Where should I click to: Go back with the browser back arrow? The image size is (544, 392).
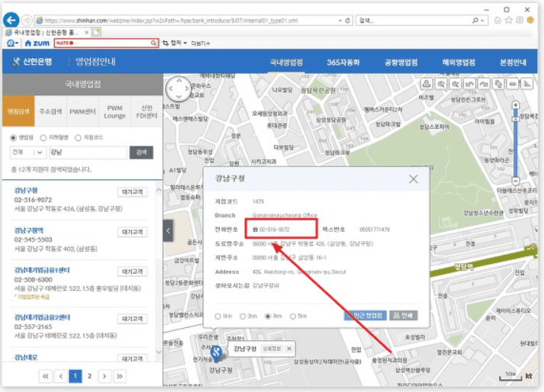pyautogui.click(x=11, y=20)
